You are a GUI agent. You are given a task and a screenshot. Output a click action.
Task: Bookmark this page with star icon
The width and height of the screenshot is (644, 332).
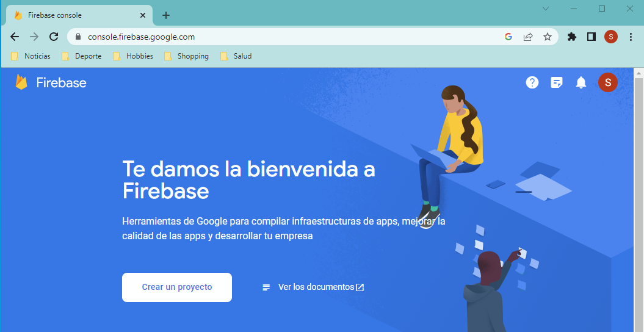[548, 37]
